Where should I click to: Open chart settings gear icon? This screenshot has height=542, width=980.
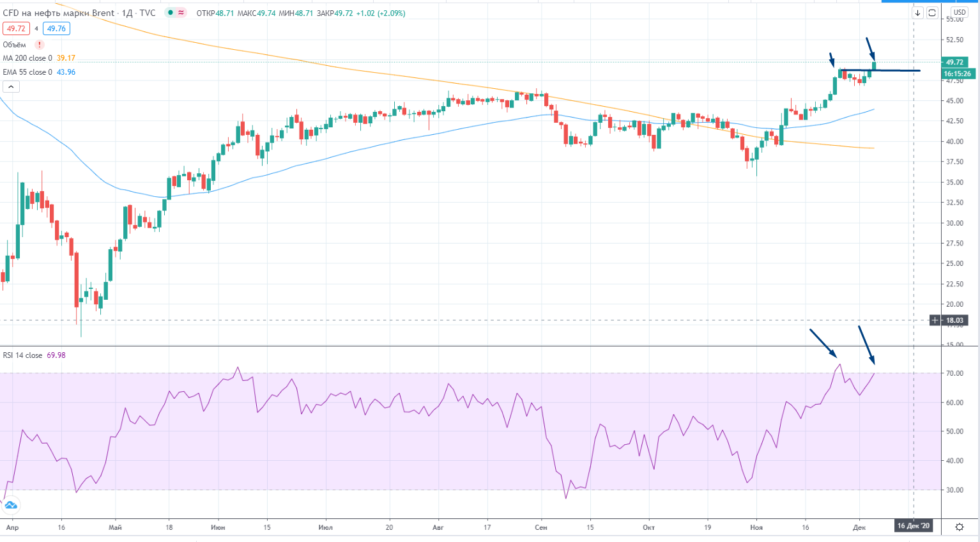click(x=959, y=527)
